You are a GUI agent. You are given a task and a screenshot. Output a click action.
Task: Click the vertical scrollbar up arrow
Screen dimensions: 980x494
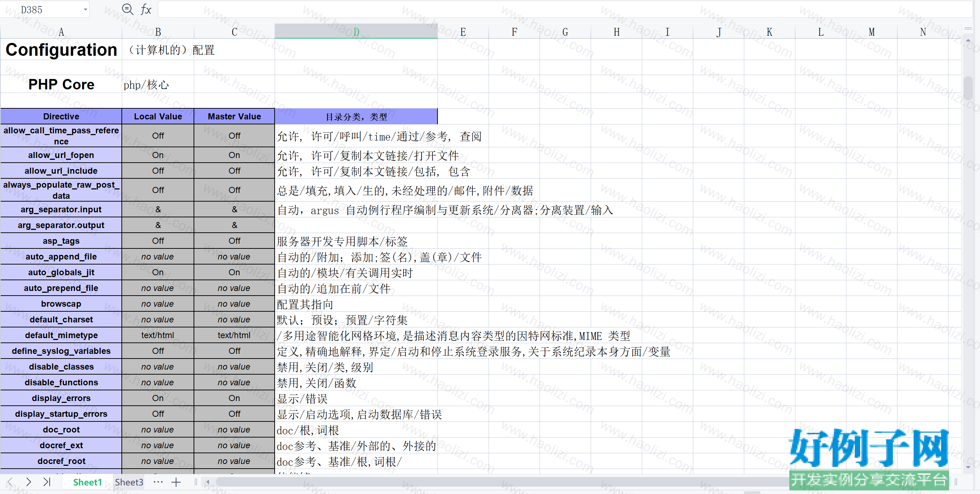(968, 40)
